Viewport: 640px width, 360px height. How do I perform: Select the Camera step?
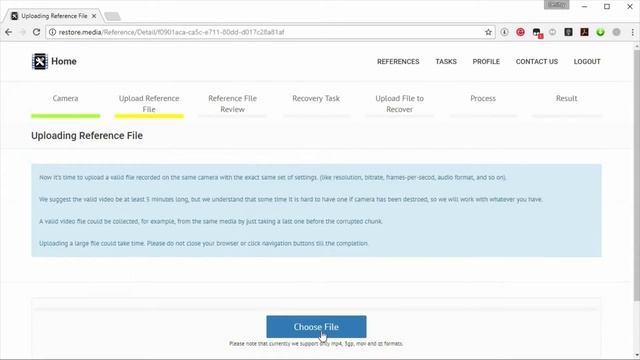[x=65, y=98]
